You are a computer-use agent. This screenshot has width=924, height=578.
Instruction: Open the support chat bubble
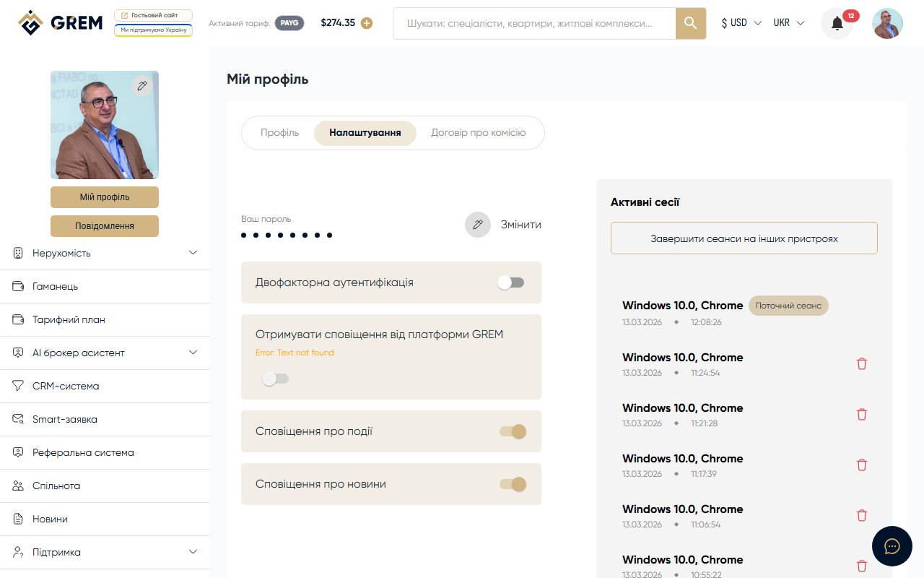click(892, 546)
